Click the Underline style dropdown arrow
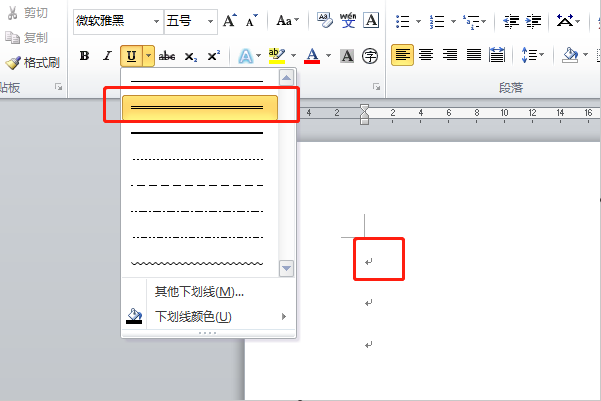 pyautogui.click(x=148, y=56)
